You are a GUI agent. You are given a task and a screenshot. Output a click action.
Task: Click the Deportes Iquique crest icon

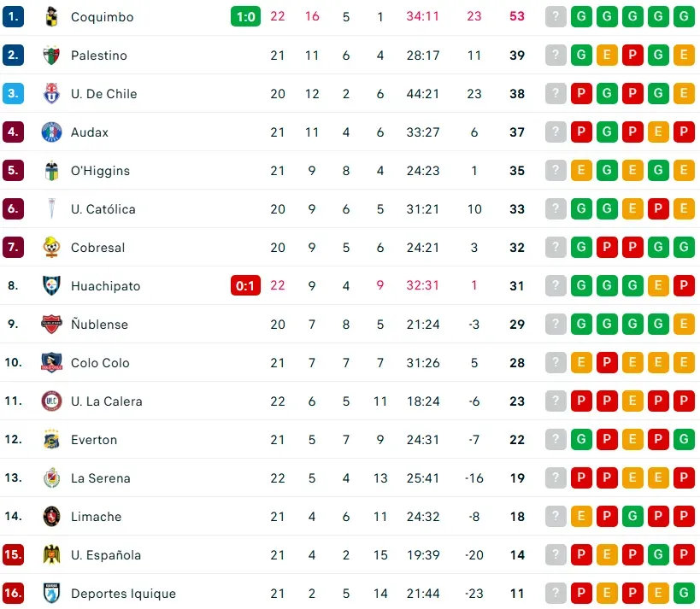[52, 594]
